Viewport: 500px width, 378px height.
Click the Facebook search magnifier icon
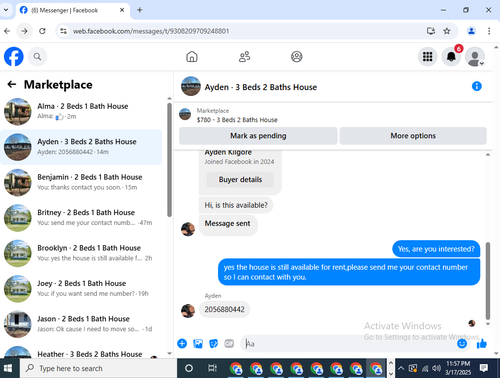(37, 57)
